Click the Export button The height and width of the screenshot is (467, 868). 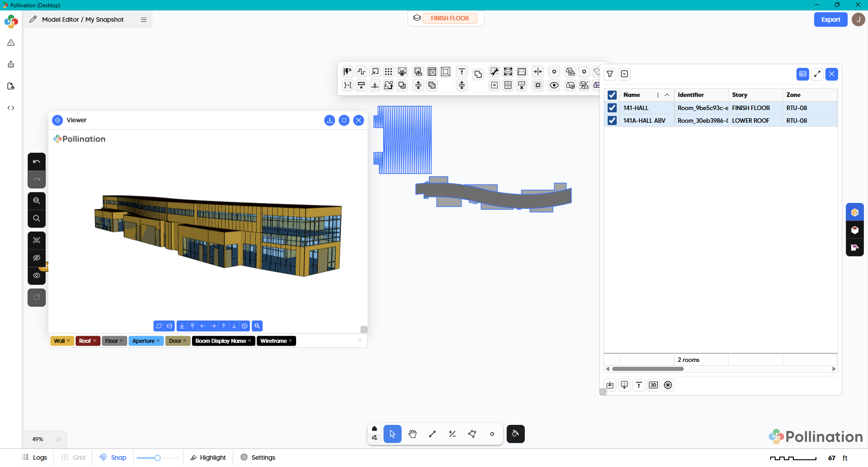click(x=830, y=19)
